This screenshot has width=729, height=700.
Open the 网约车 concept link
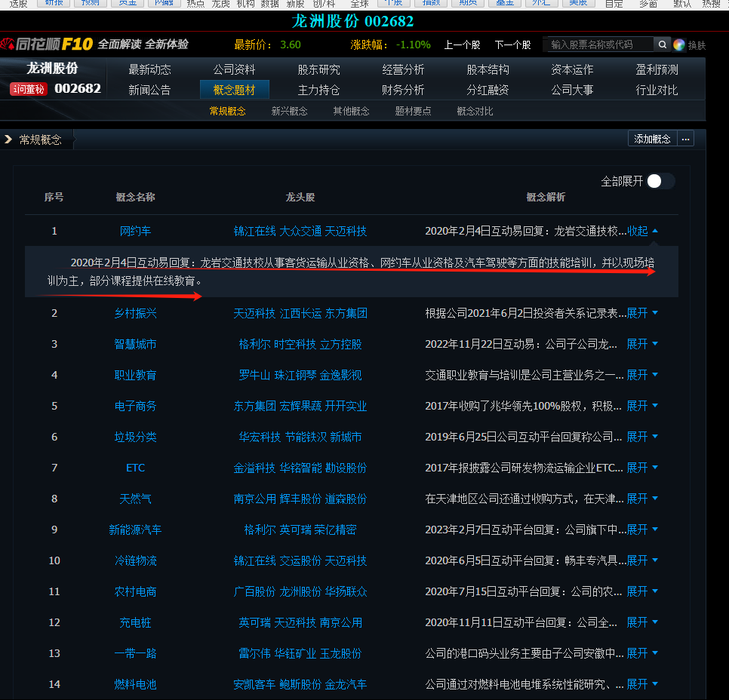click(x=135, y=231)
